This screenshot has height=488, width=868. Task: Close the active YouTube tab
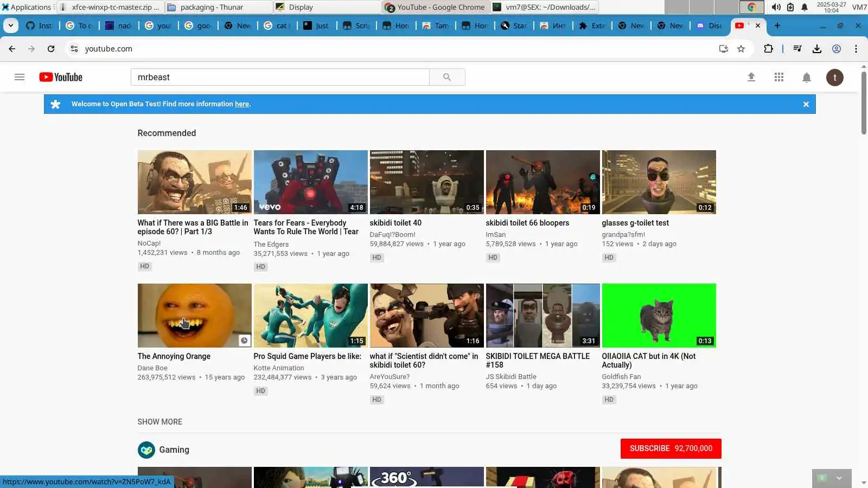pyautogui.click(x=758, y=25)
